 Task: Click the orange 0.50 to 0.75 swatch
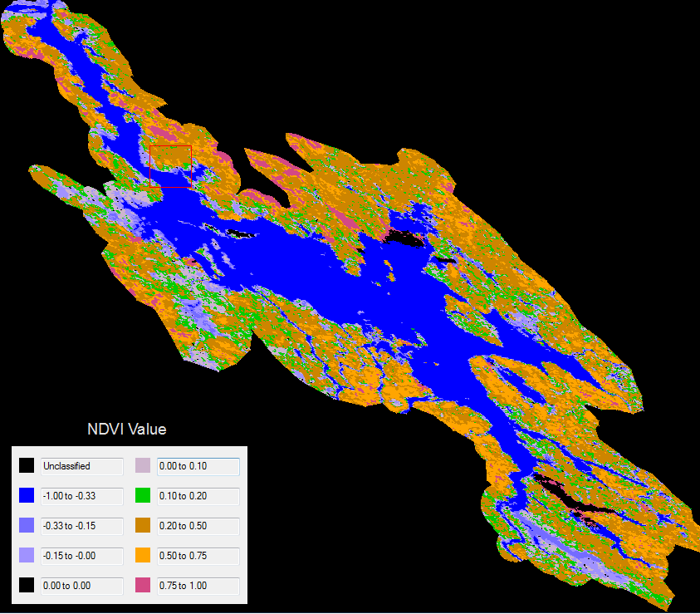(143, 555)
